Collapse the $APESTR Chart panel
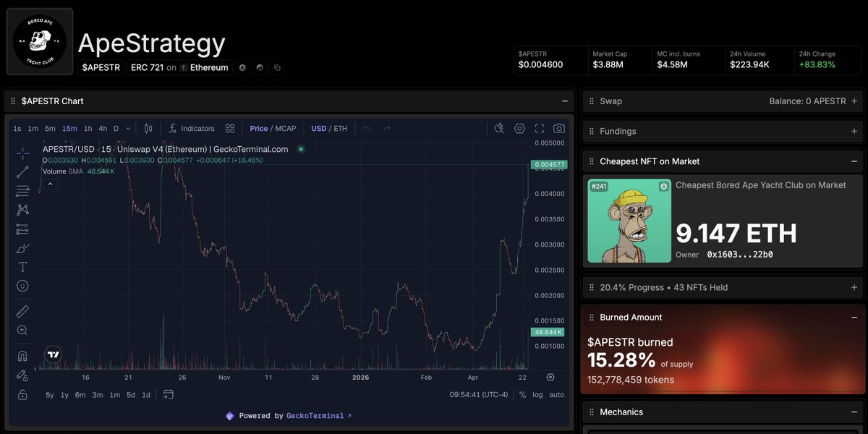Screen dimensions: 868x434 coord(565,101)
